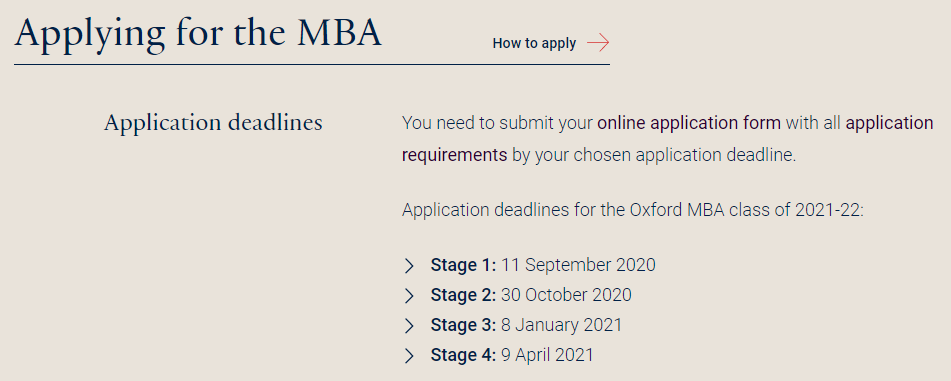Select the bold Stage 1 label
Screen dimensions: 951x381
(463, 265)
